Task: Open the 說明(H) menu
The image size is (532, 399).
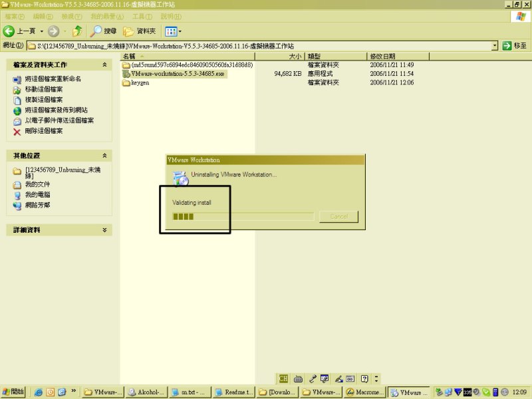Action: (x=171, y=16)
